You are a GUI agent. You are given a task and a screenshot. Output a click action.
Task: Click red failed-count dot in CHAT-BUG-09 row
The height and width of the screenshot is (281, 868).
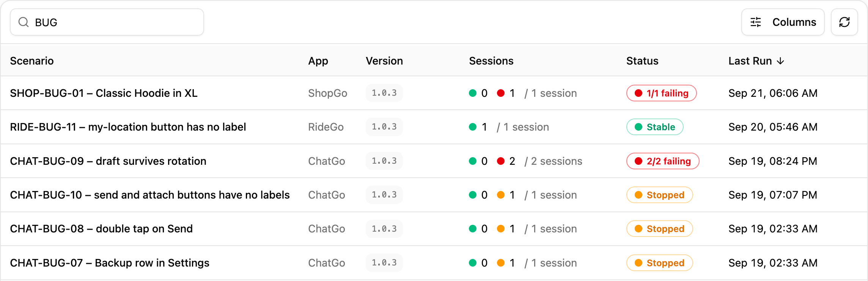pyautogui.click(x=501, y=161)
